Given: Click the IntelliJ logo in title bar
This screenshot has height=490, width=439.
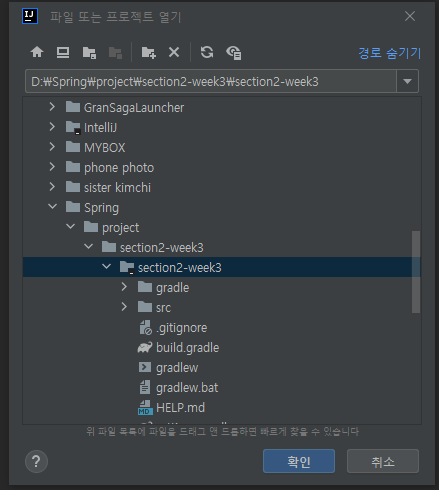Looking at the screenshot, I should [x=30, y=16].
